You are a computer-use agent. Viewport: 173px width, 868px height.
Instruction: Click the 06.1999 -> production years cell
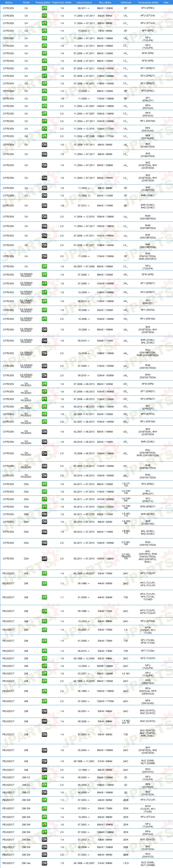click(x=84, y=691)
